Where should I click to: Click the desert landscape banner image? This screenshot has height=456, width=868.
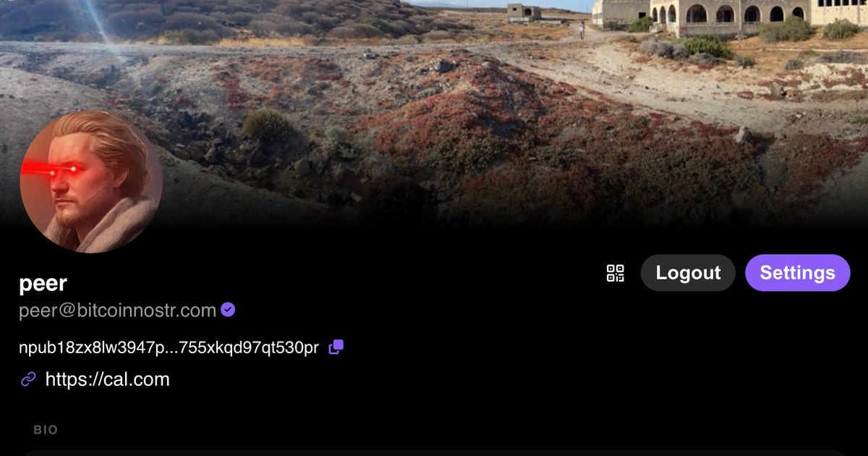434,116
